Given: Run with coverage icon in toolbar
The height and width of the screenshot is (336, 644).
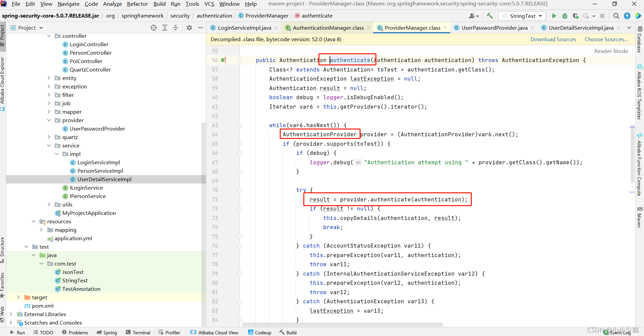Looking at the screenshot, I should pos(576,16).
